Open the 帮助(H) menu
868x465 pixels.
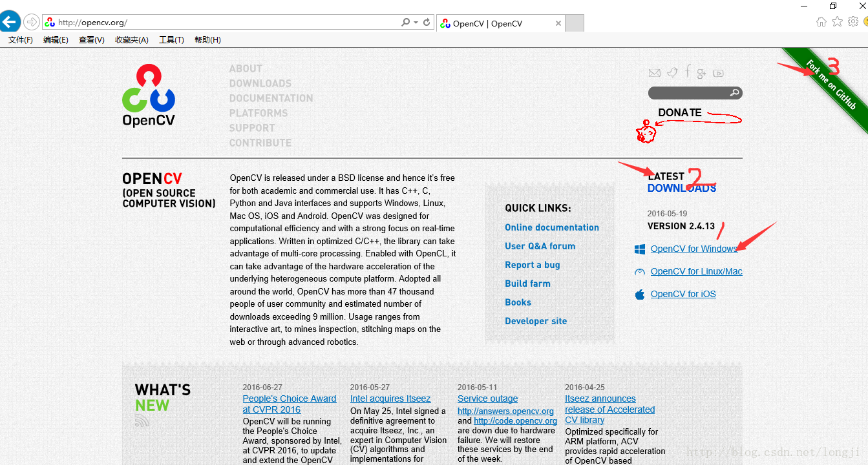pyautogui.click(x=207, y=40)
